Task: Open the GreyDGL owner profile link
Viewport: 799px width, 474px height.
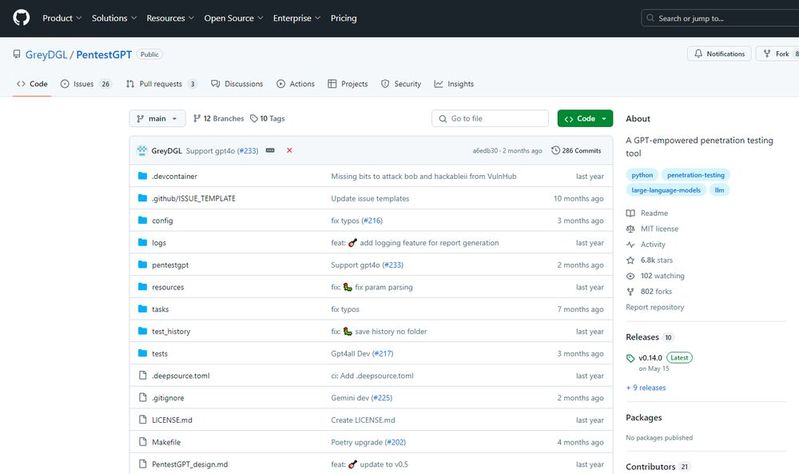Action: (46, 55)
